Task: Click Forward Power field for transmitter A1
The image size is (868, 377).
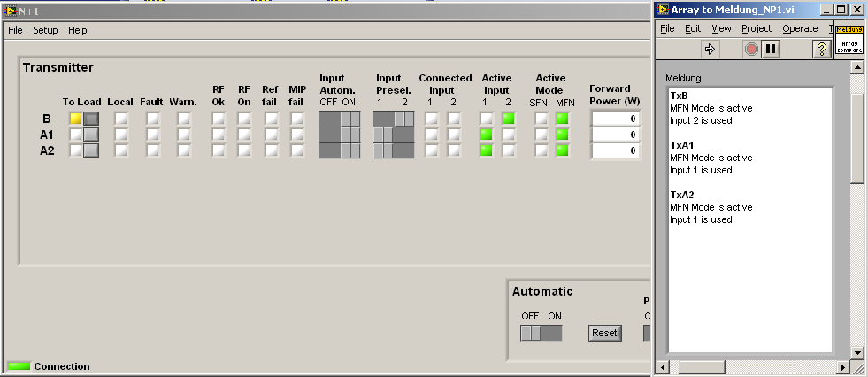Action: point(616,135)
